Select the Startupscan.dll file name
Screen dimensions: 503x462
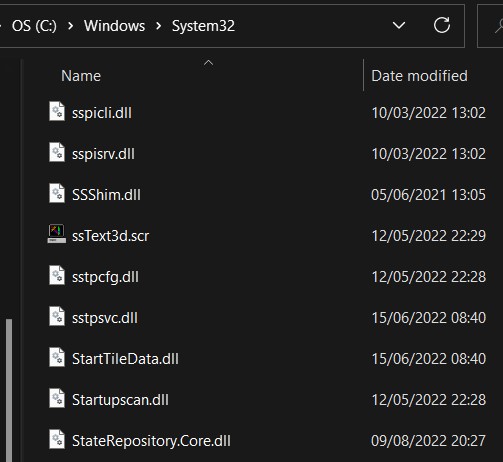click(120, 400)
